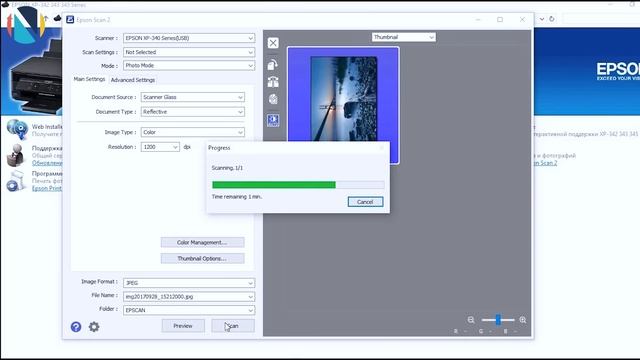Screen dimensions: 640x360
Task: Click the X delete icon in preview toolbar
Action: pyautogui.click(x=273, y=43)
